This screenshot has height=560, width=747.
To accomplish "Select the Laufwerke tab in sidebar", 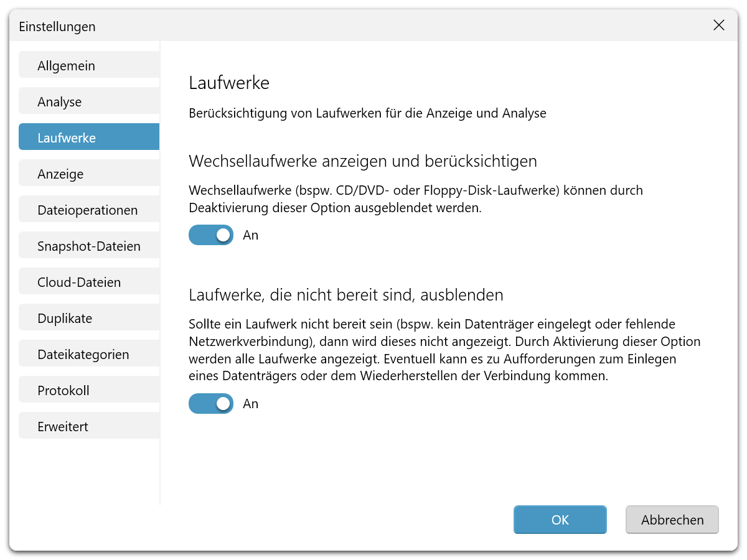I will pyautogui.click(x=89, y=138).
